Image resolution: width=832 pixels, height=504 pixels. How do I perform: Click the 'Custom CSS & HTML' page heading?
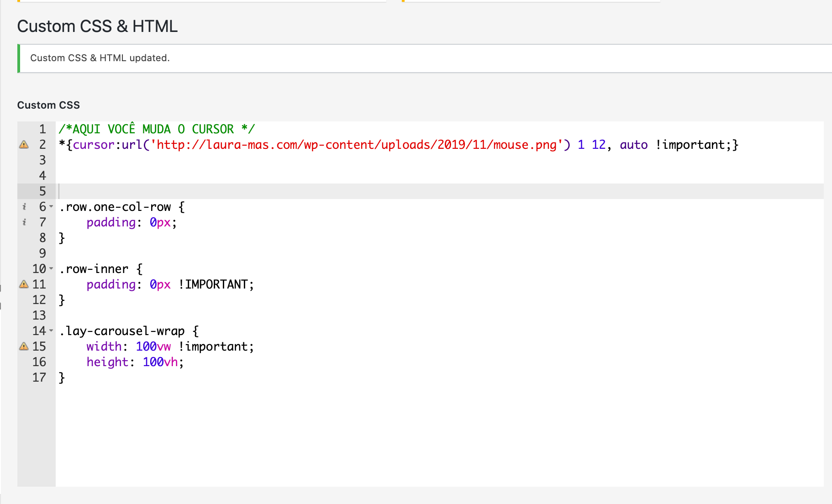coord(97,26)
